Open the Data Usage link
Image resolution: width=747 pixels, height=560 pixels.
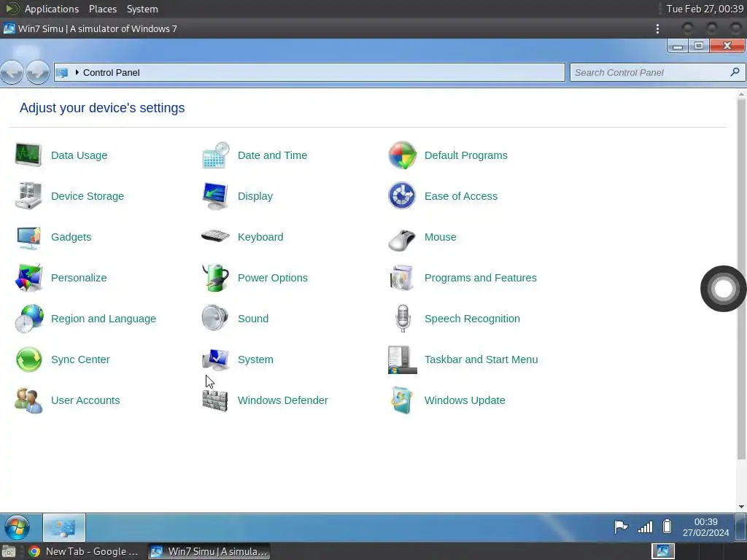[x=79, y=155]
